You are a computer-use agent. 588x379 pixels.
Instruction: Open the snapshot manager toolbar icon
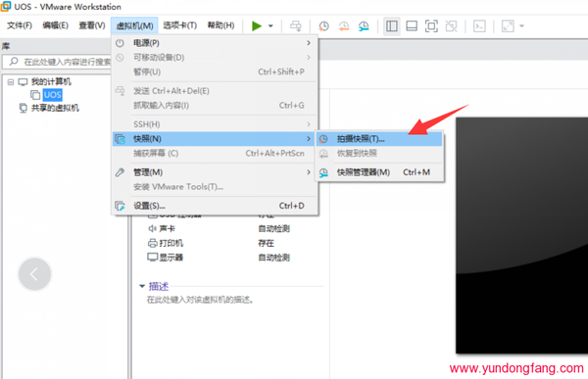point(364,25)
